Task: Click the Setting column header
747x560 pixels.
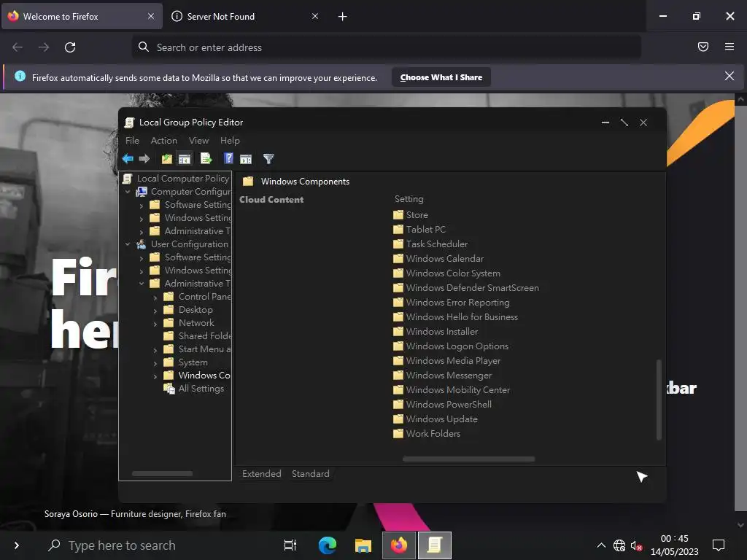Action: point(409,199)
